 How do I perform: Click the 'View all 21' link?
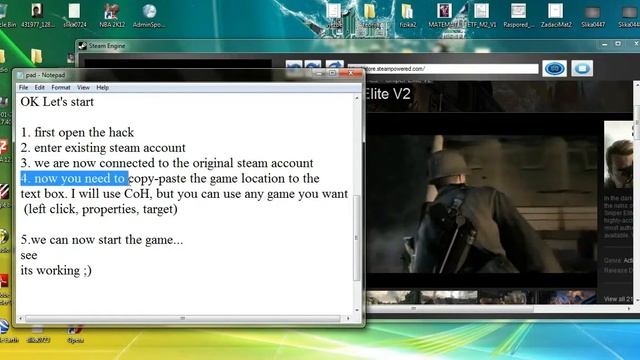pos(618,299)
